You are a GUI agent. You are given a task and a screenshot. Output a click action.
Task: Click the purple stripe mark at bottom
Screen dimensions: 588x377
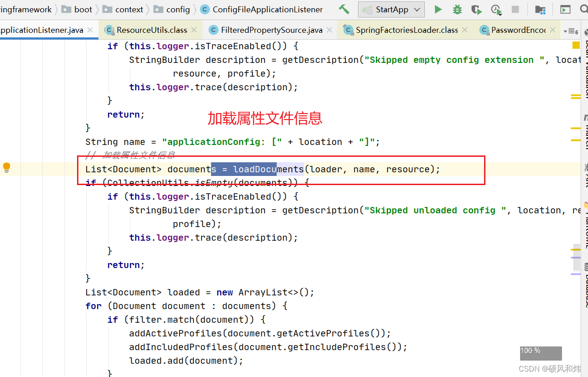click(576, 274)
